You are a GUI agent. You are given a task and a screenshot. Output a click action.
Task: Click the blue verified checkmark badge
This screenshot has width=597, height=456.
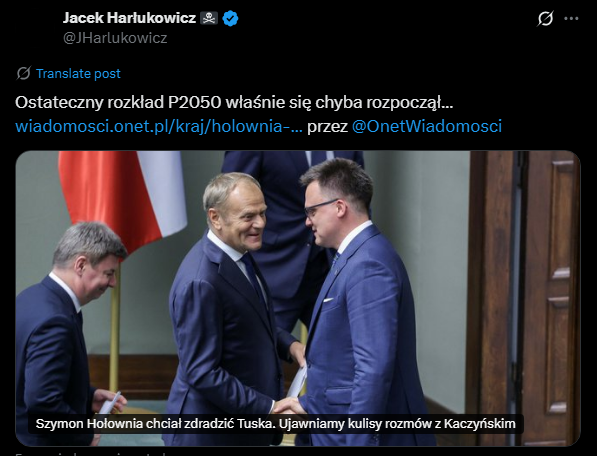click(x=230, y=18)
